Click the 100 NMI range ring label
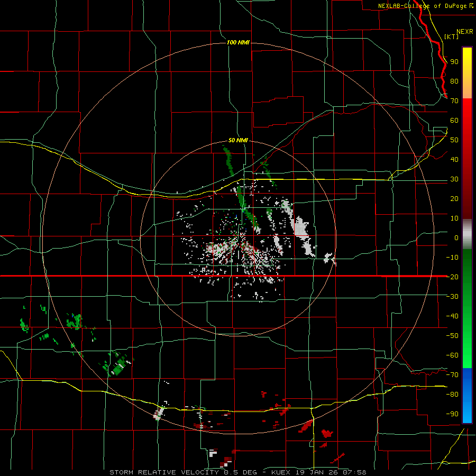This screenshot has width=476, height=476. click(x=238, y=42)
